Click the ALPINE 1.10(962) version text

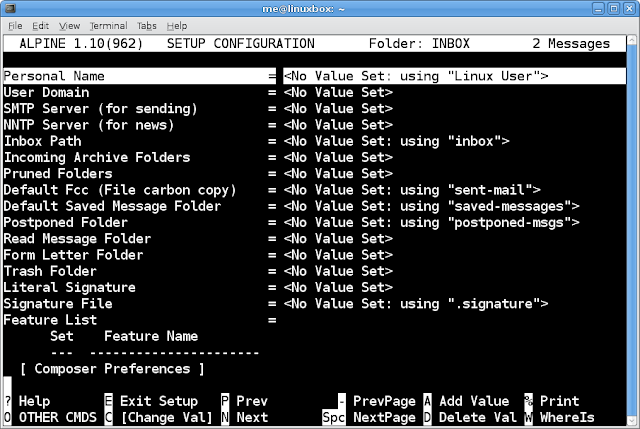tap(81, 44)
